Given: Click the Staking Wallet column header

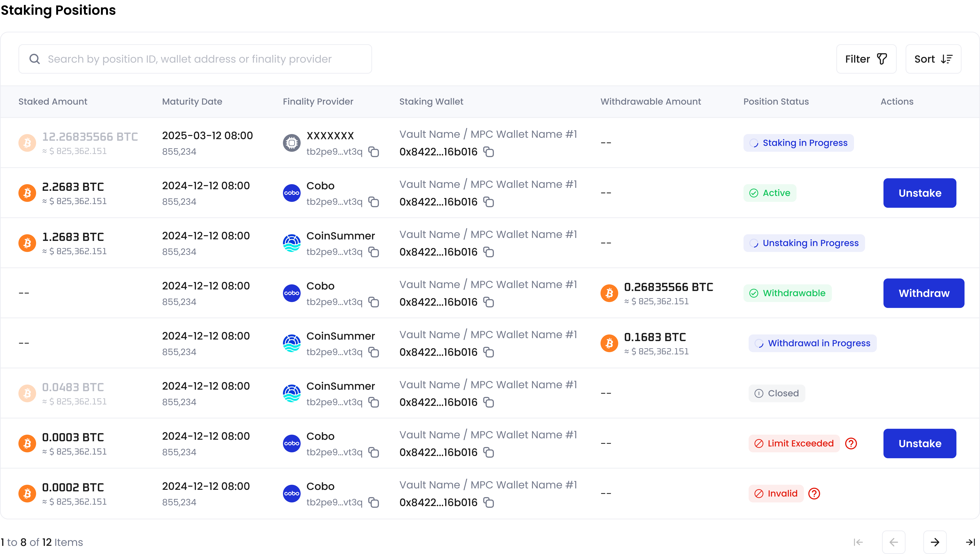Looking at the screenshot, I should [431, 102].
